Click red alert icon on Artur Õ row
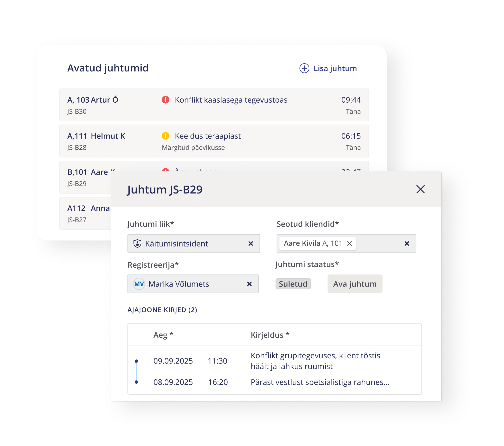504x446 pixels. 165,100
